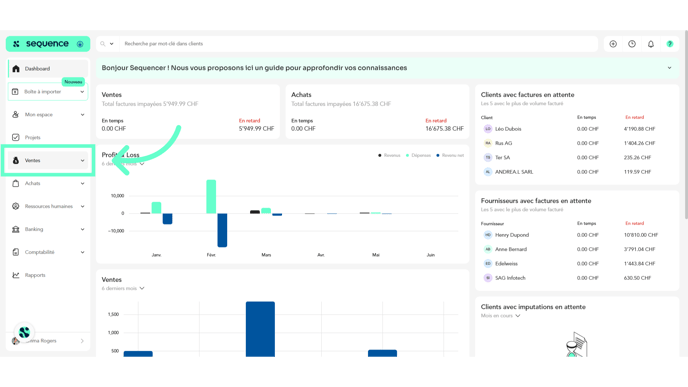Open the search filter dropdown arrow
This screenshot has height=387, width=688.
click(111, 44)
